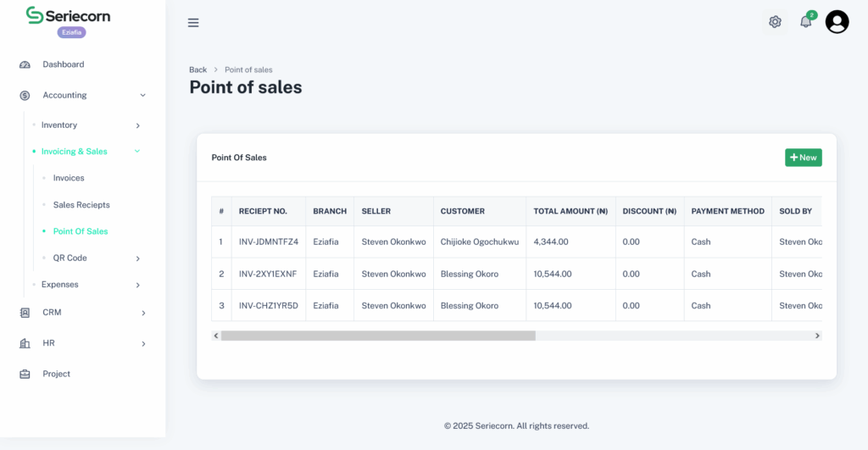The image size is (868, 450).
Task: Click the HR building icon
Action: [25, 344]
